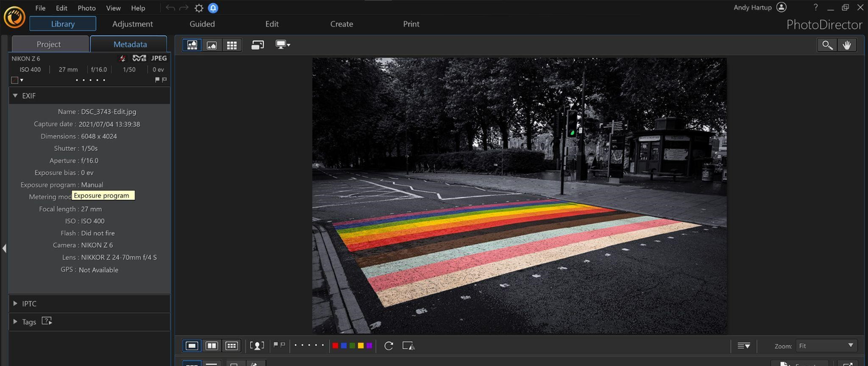Apply the red color label

[x=335, y=346]
